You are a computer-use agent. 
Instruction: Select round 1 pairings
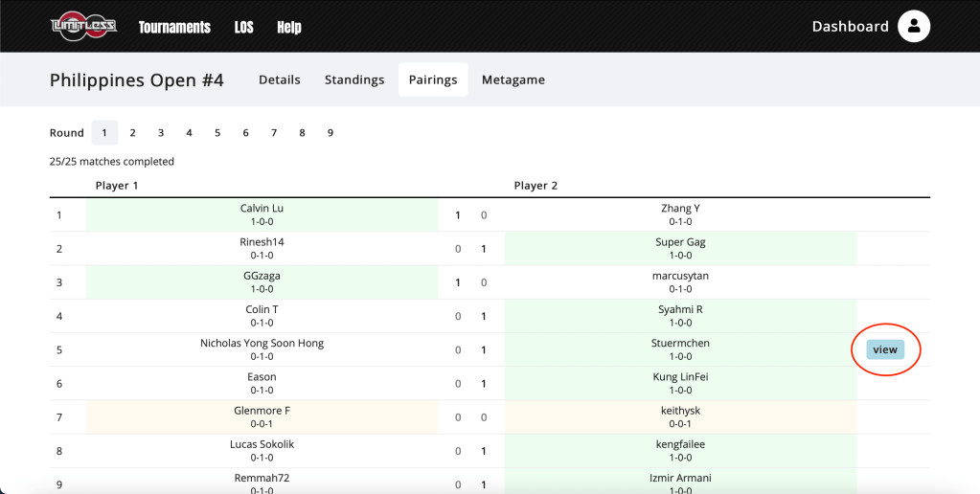[104, 133]
